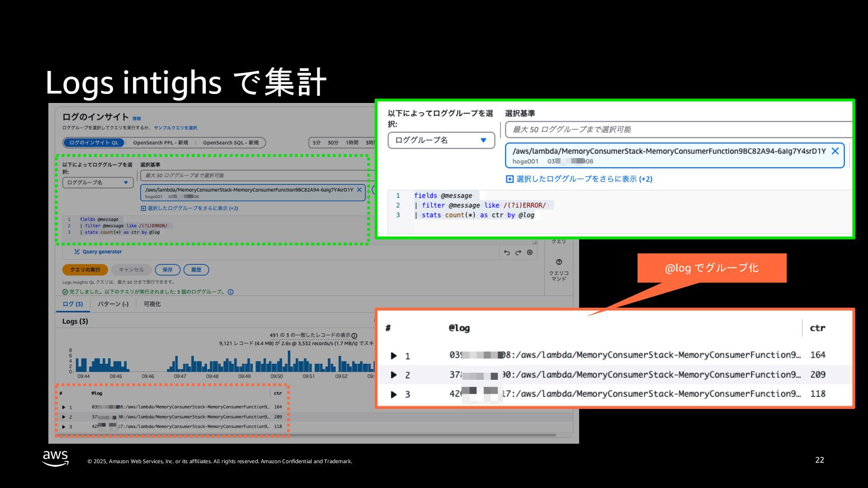Open query editor settings gear
The height and width of the screenshot is (488, 868).
pyautogui.click(x=530, y=253)
